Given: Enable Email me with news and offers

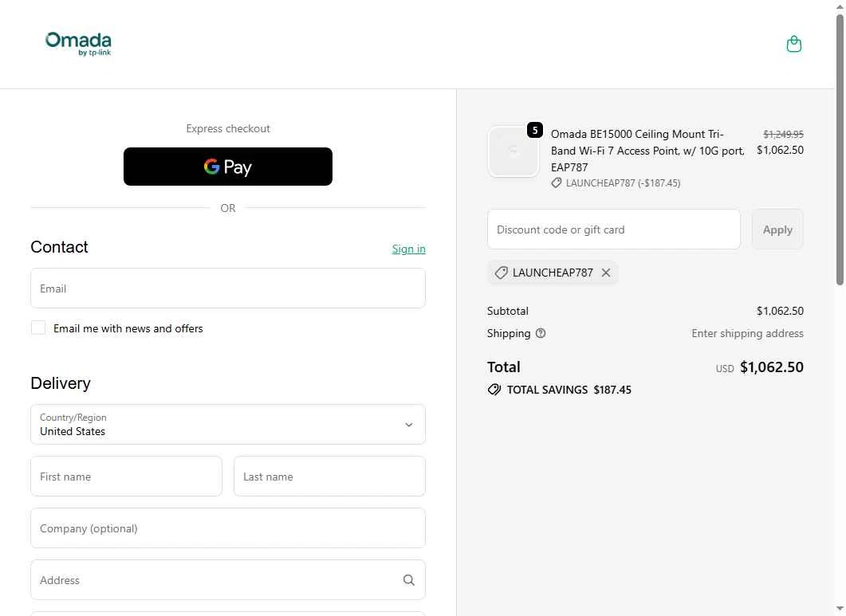Looking at the screenshot, I should click(38, 328).
